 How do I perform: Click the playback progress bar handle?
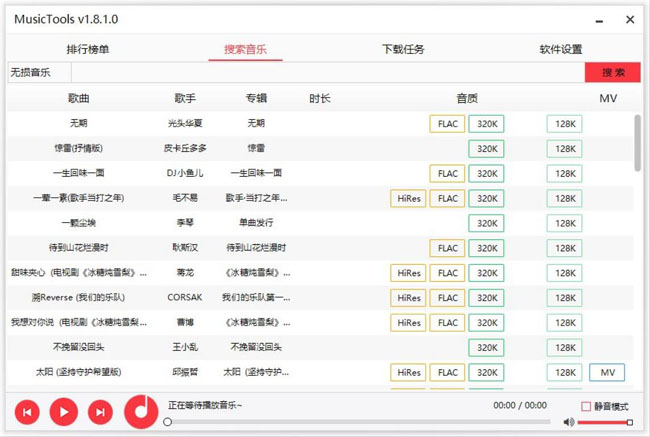pos(167,422)
